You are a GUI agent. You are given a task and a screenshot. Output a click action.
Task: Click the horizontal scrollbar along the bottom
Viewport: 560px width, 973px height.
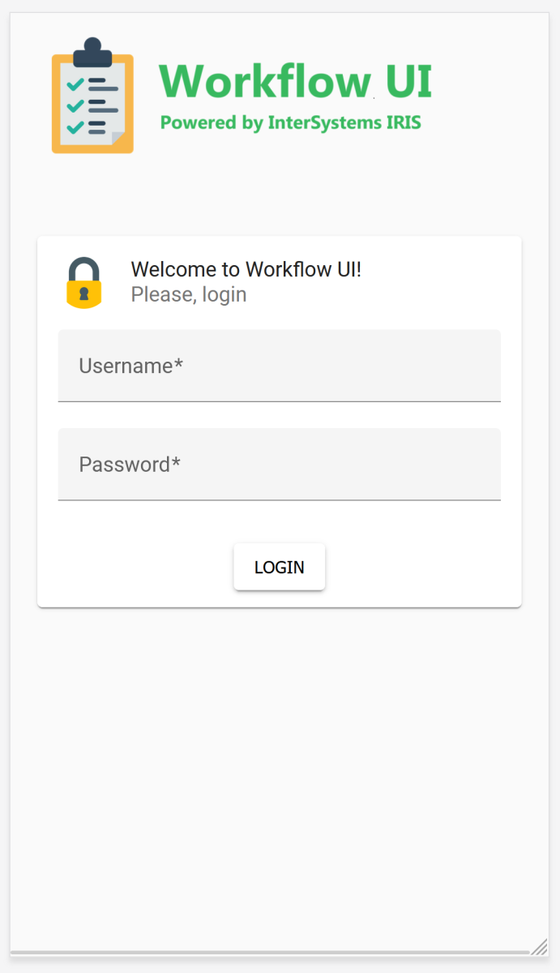tap(269, 952)
